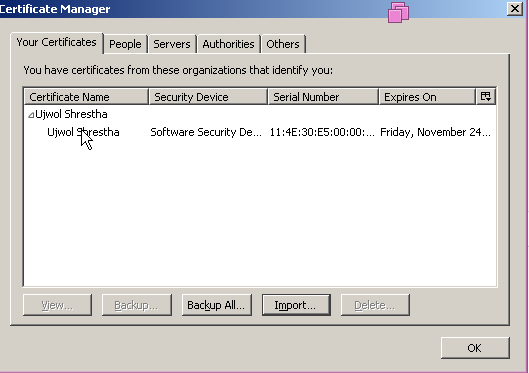Click the View... button
Image resolution: width=529 pixels, height=373 pixels.
click(x=57, y=305)
